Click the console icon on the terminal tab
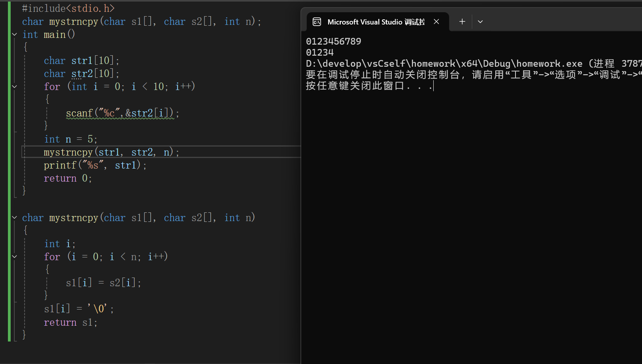The height and width of the screenshot is (364, 642). [x=317, y=22]
